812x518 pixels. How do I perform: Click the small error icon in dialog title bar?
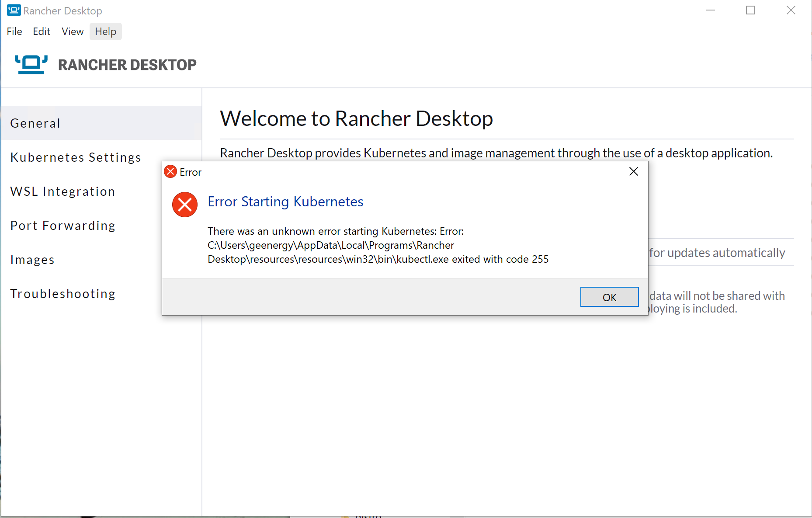point(170,171)
